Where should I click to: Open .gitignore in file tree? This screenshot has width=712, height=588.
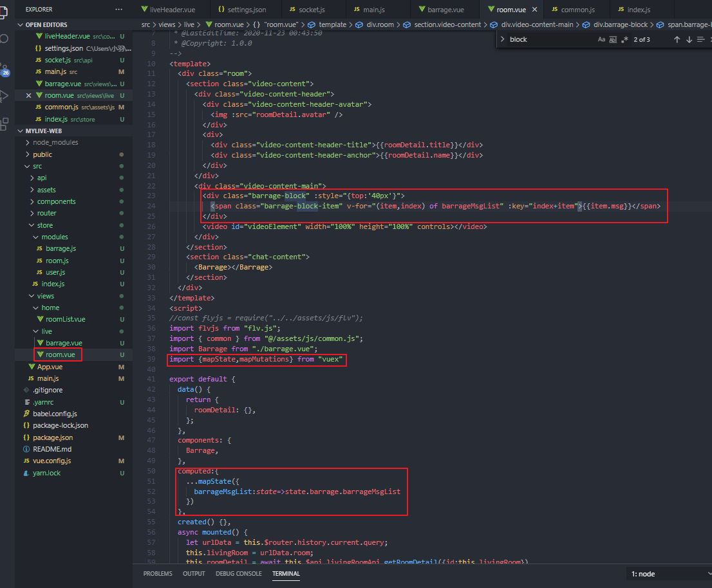48,390
